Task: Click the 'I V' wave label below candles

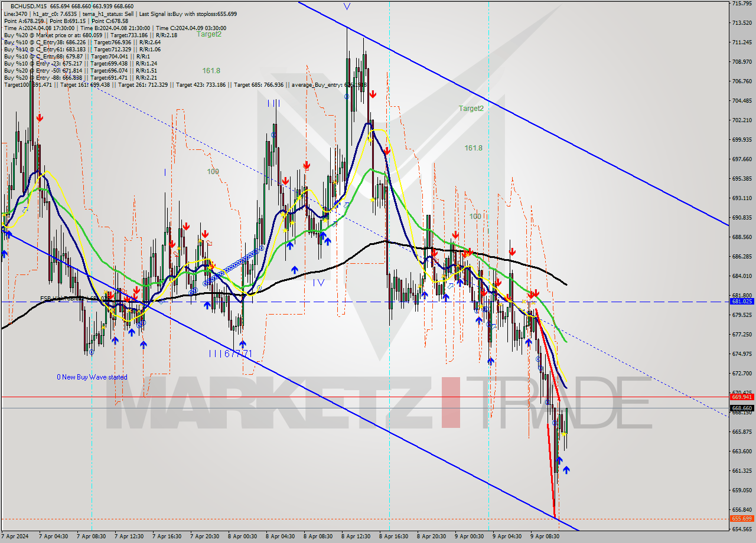Action: click(318, 283)
